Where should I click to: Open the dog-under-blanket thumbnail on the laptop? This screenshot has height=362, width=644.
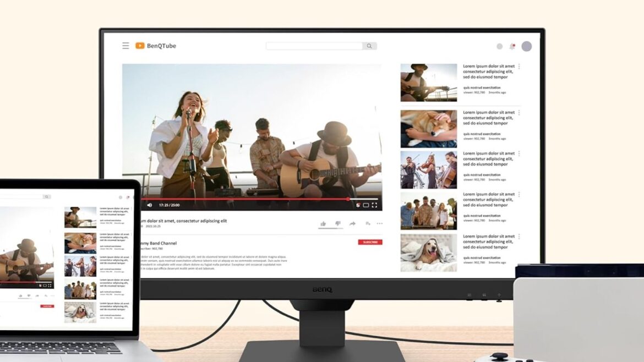tap(80, 312)
